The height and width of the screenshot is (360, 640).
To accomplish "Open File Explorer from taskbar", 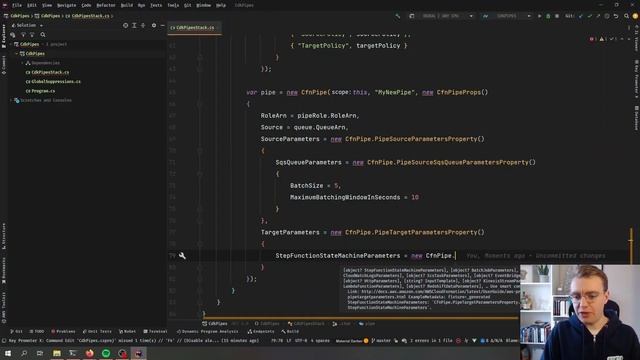I will pyautogui.click(x=57, y=353).
